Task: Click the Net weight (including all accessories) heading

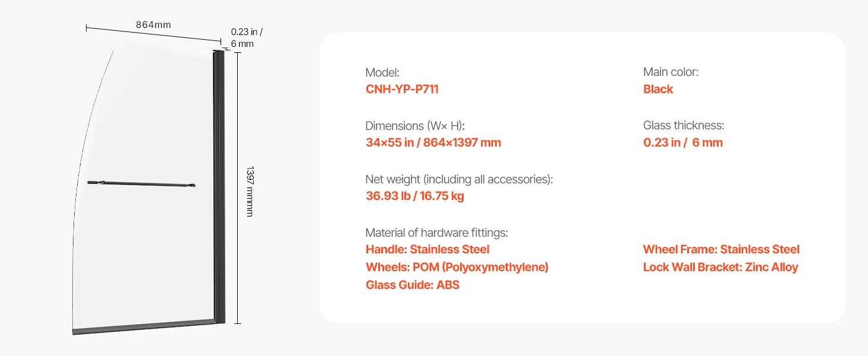Action: (x=459, y=179)
